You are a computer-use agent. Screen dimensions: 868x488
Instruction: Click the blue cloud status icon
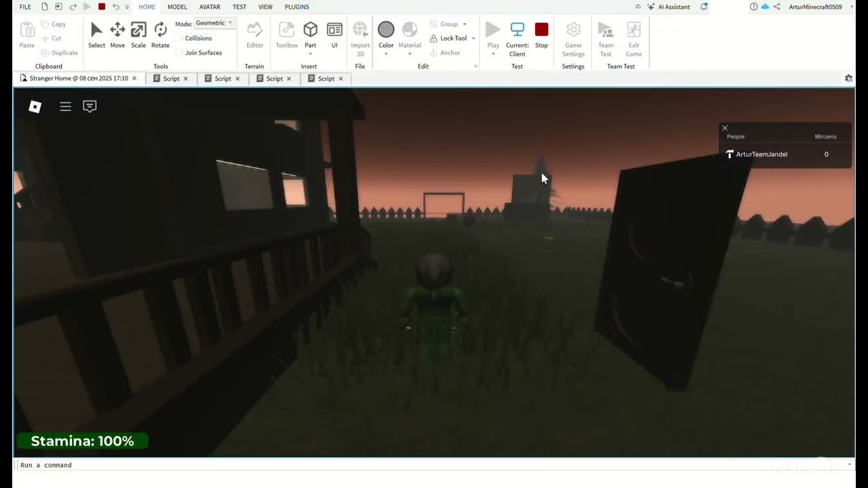point(765,7)
